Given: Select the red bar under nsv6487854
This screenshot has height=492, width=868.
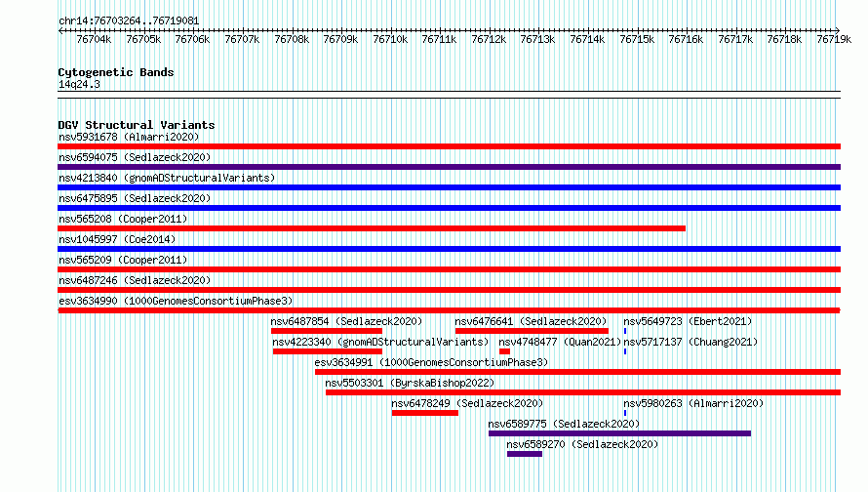Looking at the screenshot, I should (x=327, y=331).
